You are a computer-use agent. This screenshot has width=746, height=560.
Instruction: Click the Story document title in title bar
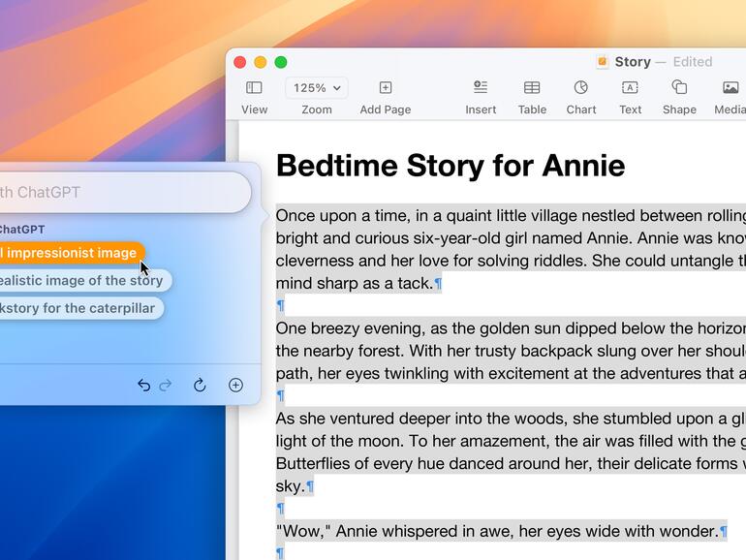pyautogui.click(x=632, y=62)
